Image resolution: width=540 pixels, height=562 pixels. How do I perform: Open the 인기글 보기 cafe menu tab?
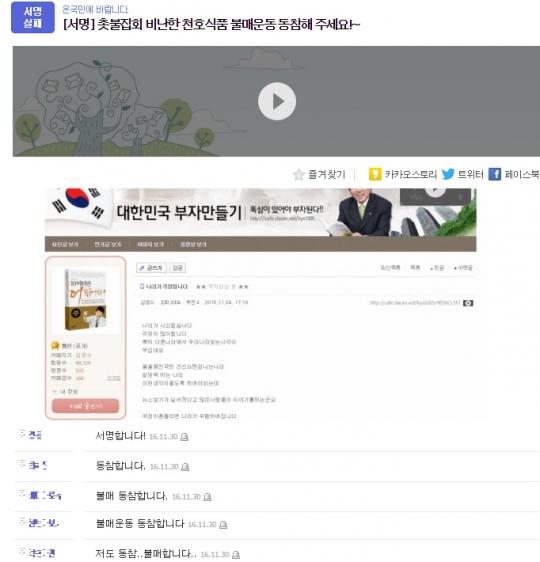pyautogui.click(x=107, y=244)
